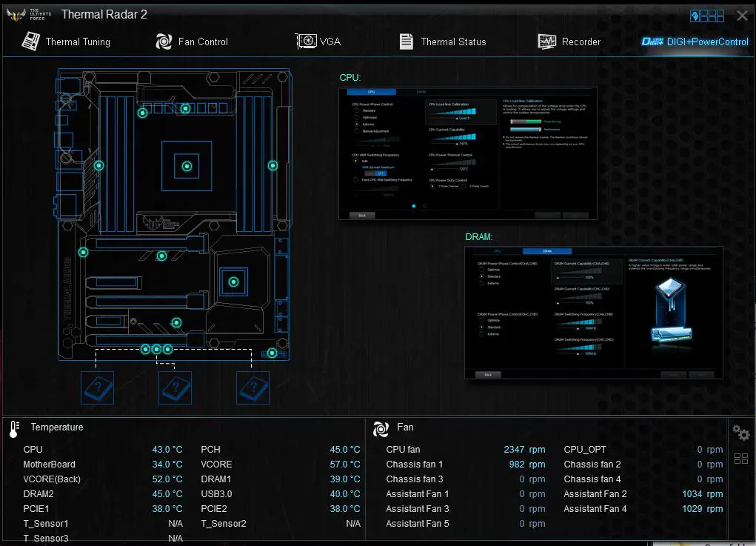Select sensor dot at motherboard's bottom-right corner
This screenshot has height=546, width=756.
point(272,353)
